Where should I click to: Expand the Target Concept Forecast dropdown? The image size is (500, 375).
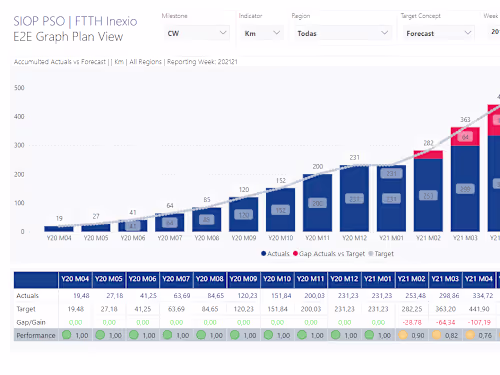[x=439, y=33]
